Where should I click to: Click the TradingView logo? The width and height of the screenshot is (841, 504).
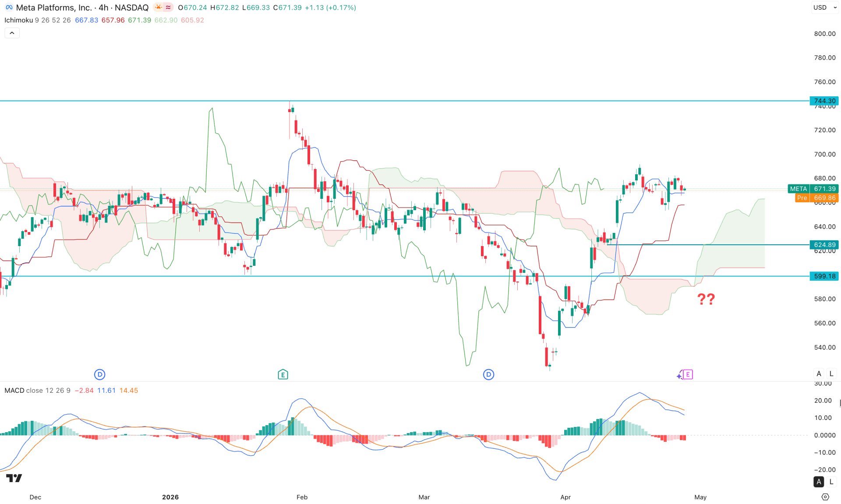14,478
